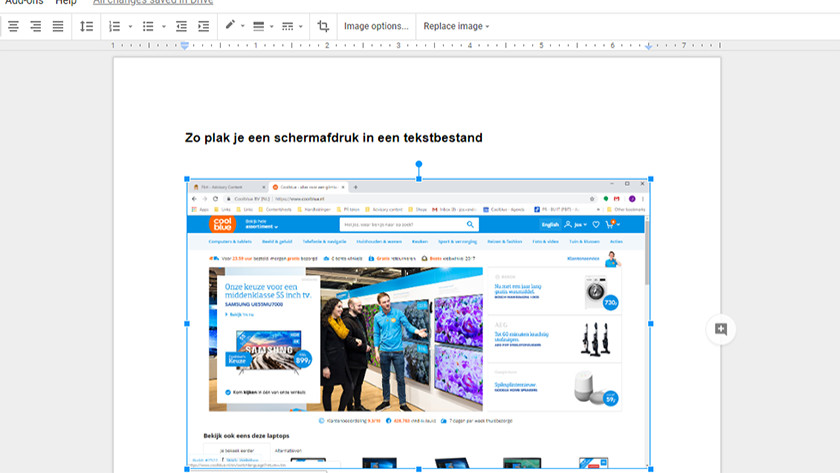The height and width of the screenshot is (473, 840).
Task: Justify the paragraph text
Action: 57,26
